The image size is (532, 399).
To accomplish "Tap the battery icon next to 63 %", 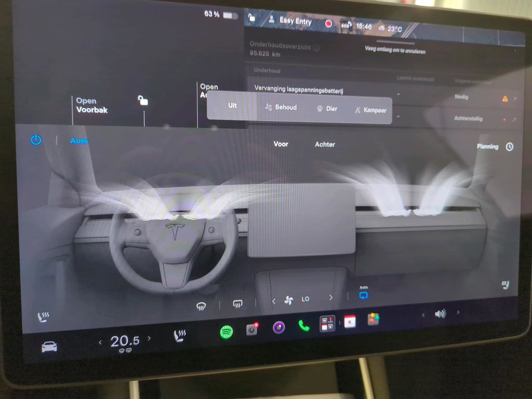I will click(230, 16).
